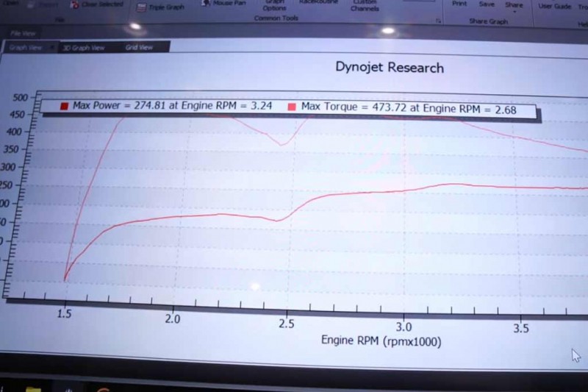This screenshot has height=392, width=588.
Task: Open the RaceRoutine tool
Action: 318,2
